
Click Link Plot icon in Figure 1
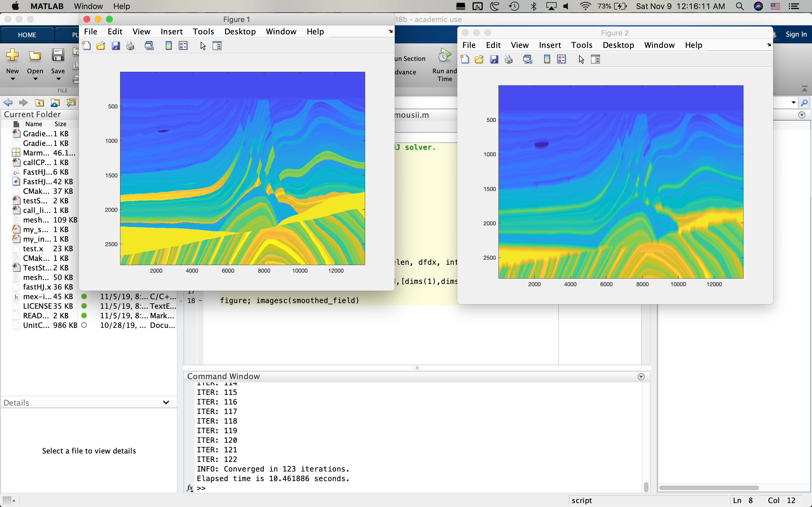coord(149,46)
